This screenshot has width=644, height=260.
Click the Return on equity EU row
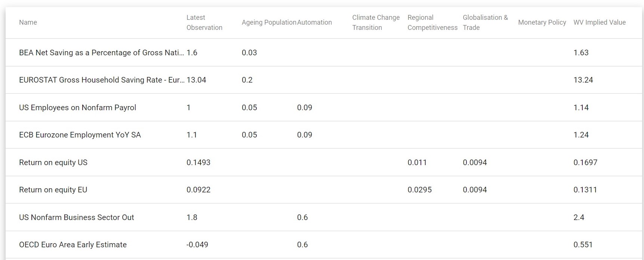click(324, 190)
